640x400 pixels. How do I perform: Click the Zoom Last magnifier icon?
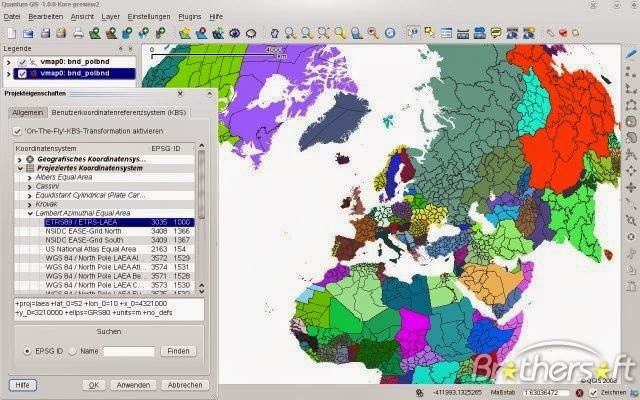pos(373,33)
